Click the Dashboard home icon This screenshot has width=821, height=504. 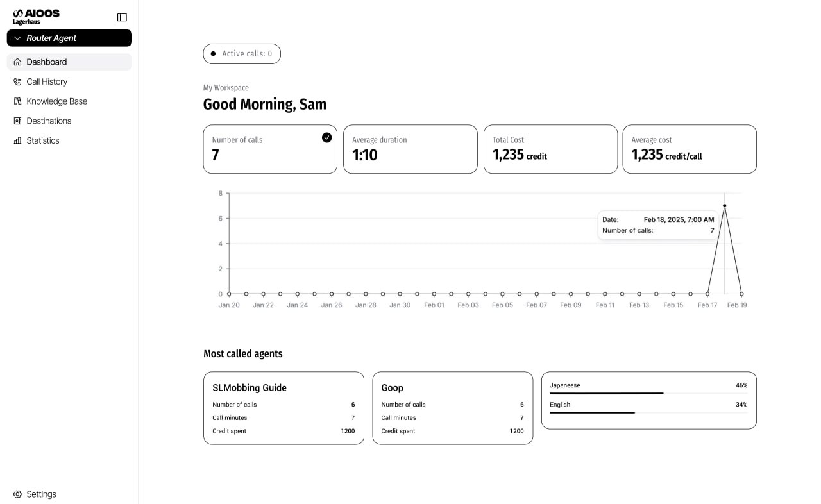point(17,62)
